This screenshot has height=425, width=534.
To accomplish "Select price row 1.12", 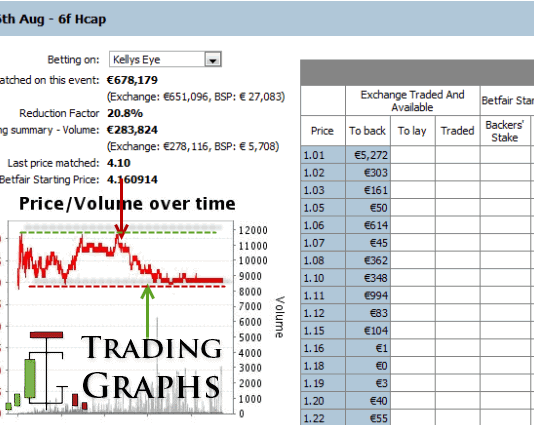I will coord(323,313).
